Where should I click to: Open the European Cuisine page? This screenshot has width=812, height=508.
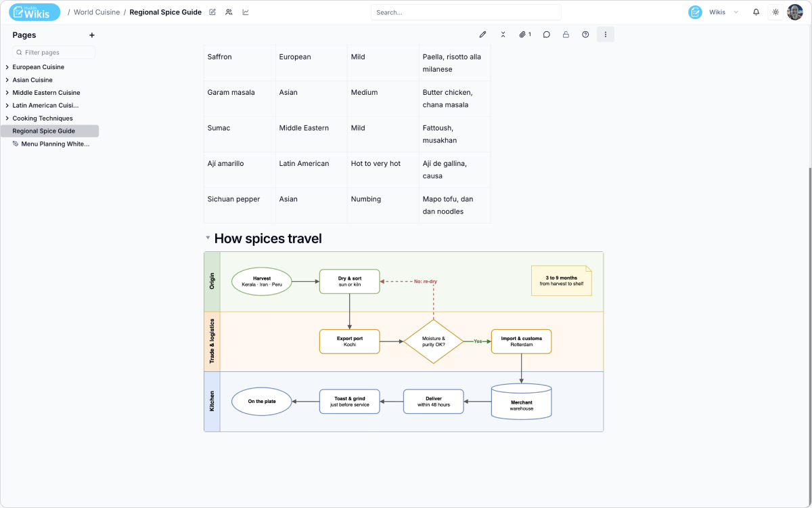(38, 67)
